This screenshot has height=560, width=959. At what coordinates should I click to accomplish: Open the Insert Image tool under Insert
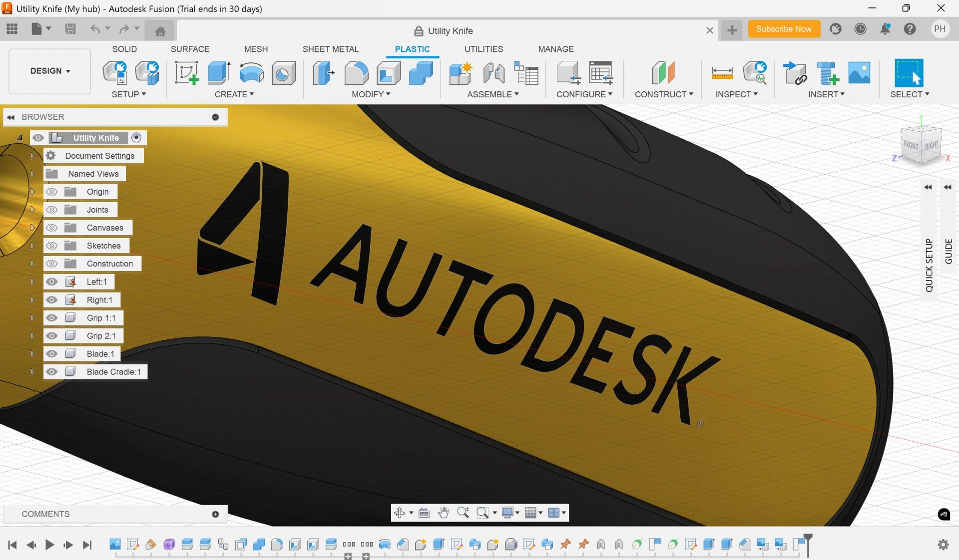[859, 73]
